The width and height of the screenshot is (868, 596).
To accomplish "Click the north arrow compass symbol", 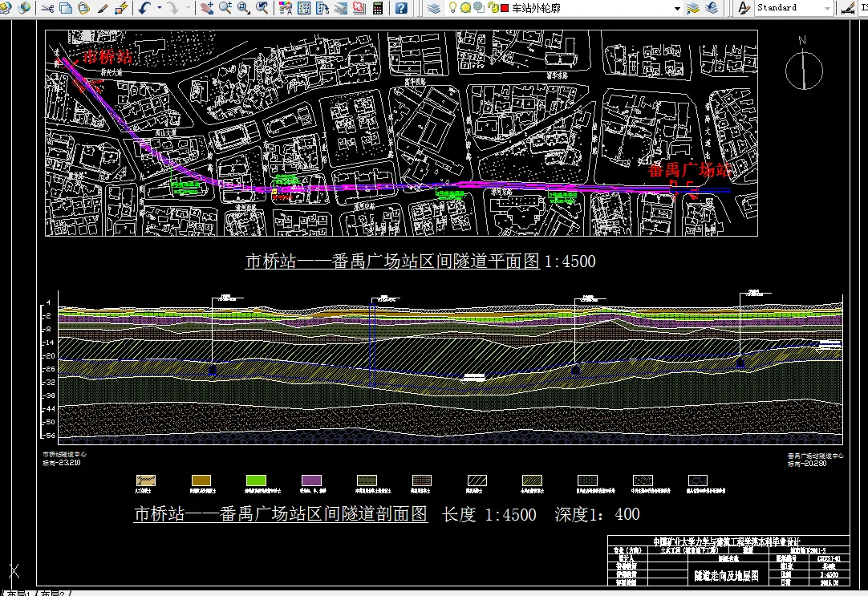I will pyautogui.click(x=804, y=71).
